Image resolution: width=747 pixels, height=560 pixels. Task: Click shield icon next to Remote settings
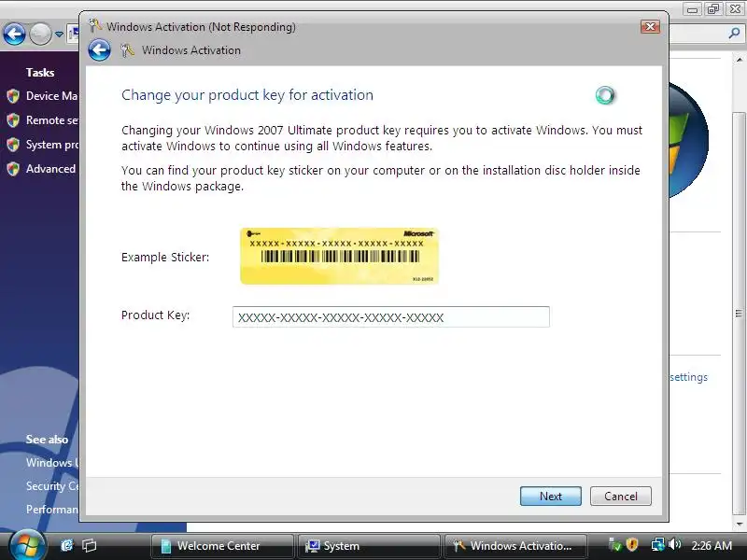pos(13,120)
